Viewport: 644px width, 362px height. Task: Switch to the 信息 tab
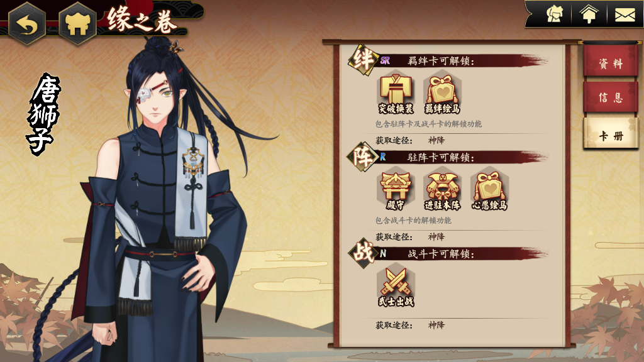click(611, 97)
